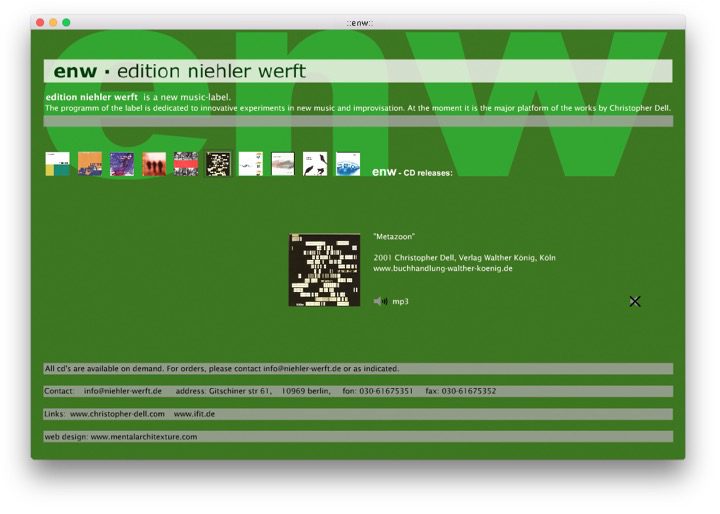Open the black-and-white cover with red stripe

pyautogui.click(x=186, y=164)
